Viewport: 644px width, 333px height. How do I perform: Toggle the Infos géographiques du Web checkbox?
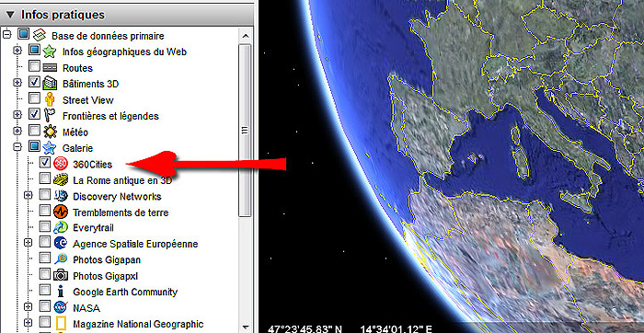(x=35, y=51)
